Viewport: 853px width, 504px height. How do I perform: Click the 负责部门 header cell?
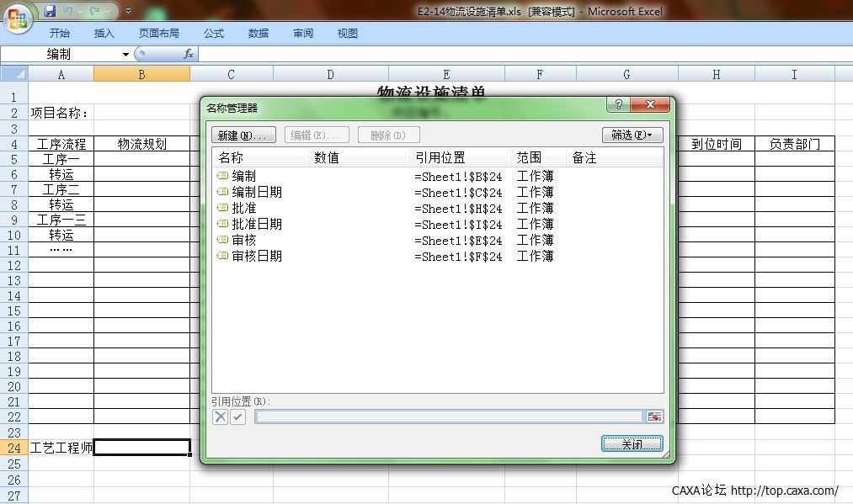pos(795,144)
